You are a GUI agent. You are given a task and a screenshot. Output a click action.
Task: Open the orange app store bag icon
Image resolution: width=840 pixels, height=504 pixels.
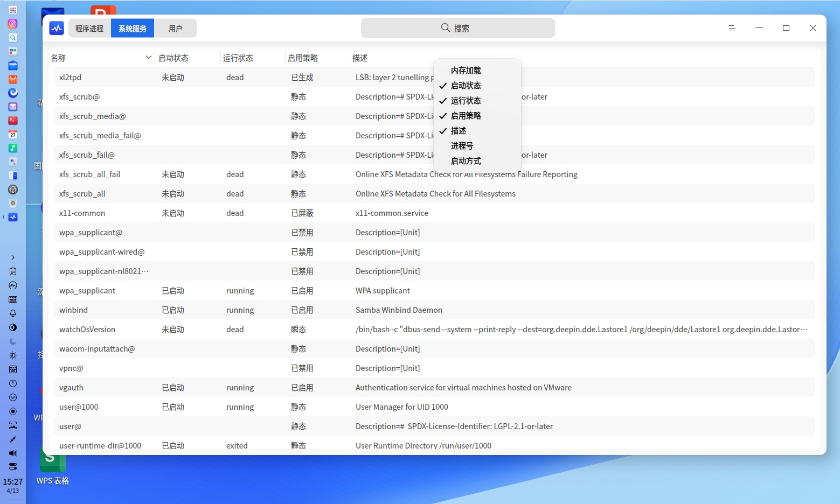13,79
